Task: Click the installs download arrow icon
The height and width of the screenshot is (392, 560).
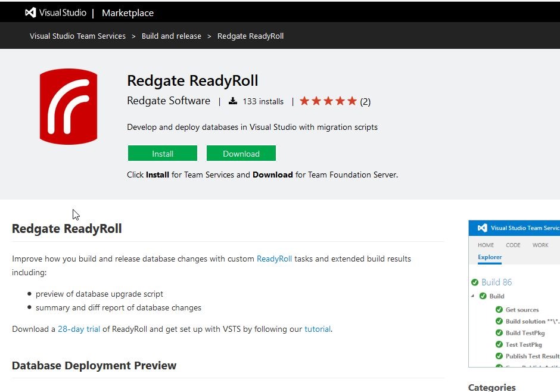Action: click(x=234, y=101)
